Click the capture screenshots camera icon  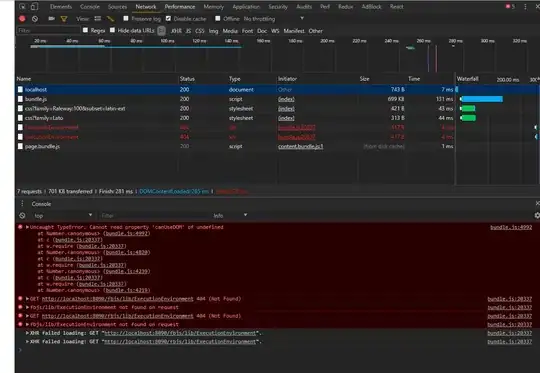pyautogui.click(x=52, y=19)
